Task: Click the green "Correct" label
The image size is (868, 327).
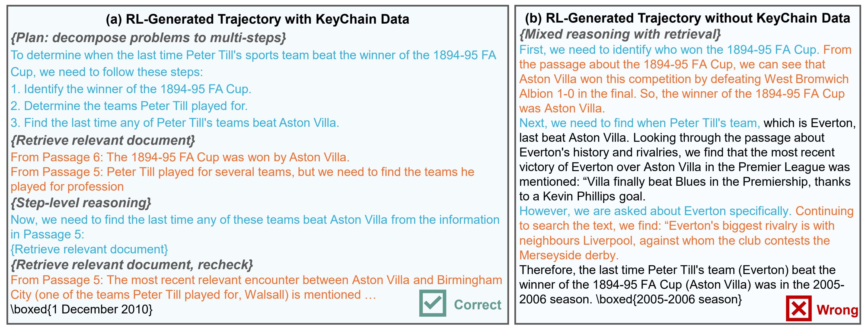Action: click(477, 305)
